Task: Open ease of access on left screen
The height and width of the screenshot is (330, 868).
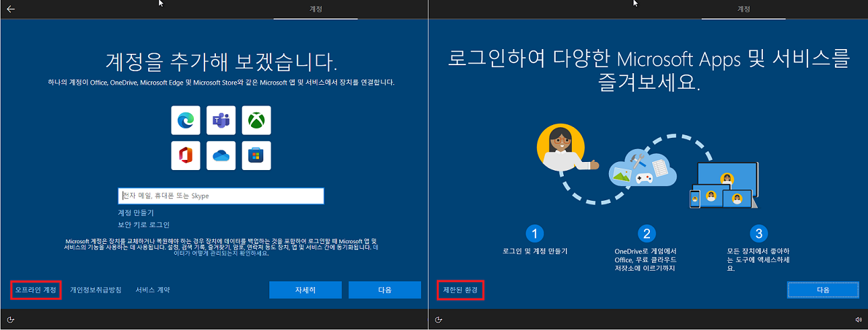Action: [11, 320]
